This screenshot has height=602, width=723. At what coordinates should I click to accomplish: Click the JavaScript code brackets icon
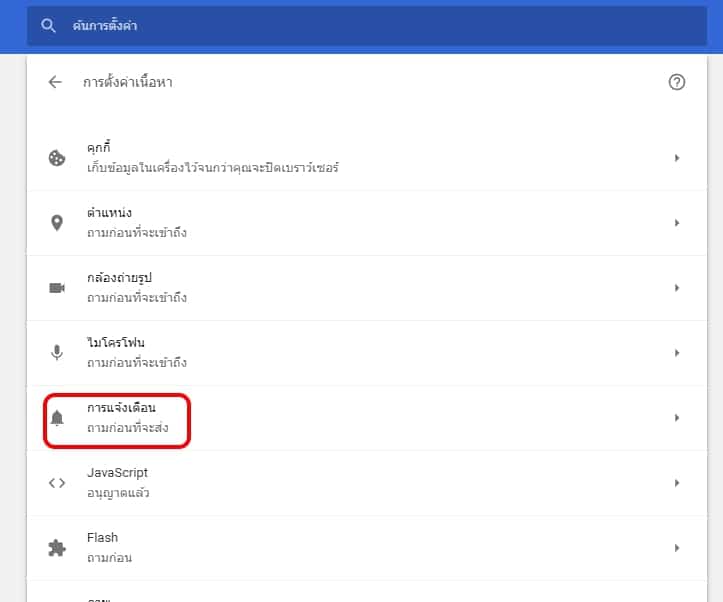[x=57, y=483]
